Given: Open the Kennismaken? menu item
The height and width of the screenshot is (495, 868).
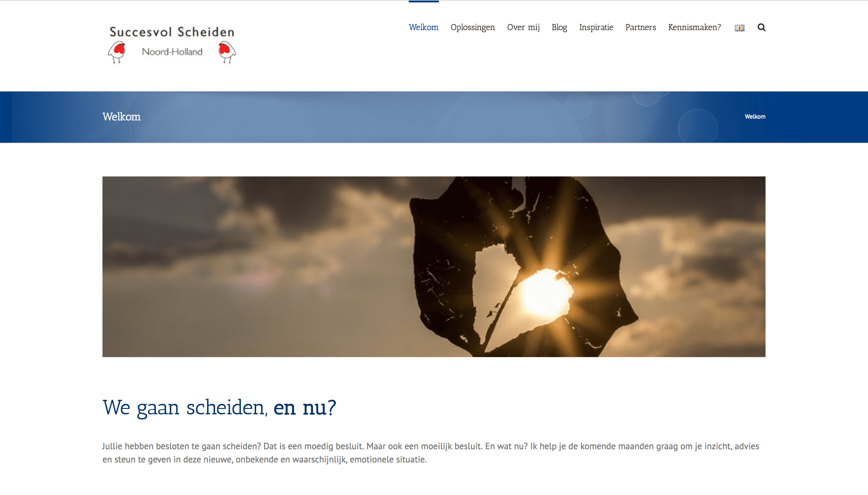Looking at the screenshot, I should (694, 27).
